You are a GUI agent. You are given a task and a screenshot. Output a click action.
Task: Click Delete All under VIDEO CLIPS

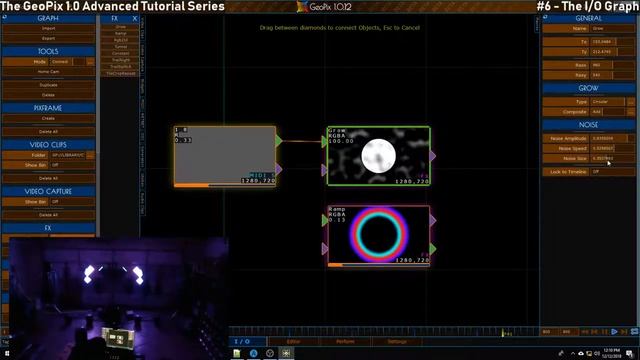click(48, 178)
